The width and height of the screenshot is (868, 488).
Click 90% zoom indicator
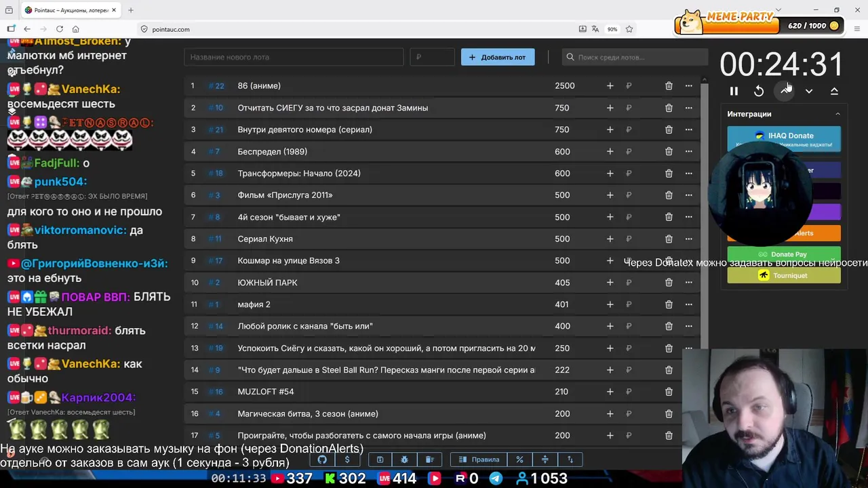[x=612, y=29]
